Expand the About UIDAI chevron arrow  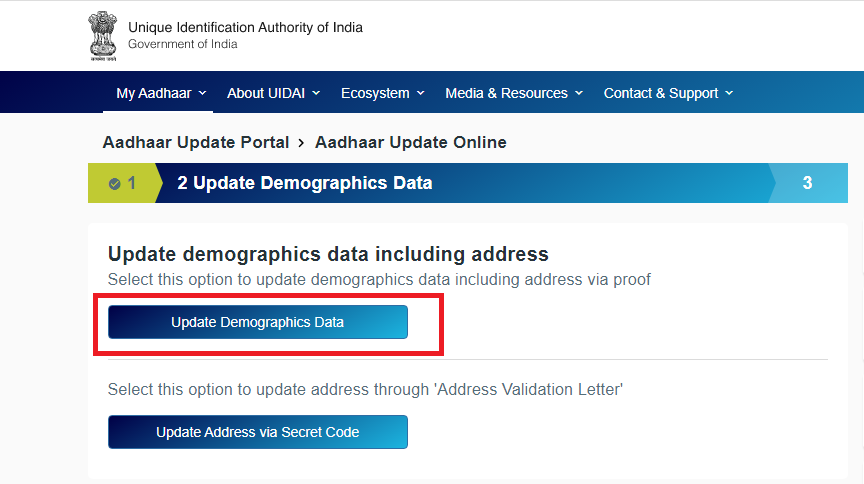316,93
